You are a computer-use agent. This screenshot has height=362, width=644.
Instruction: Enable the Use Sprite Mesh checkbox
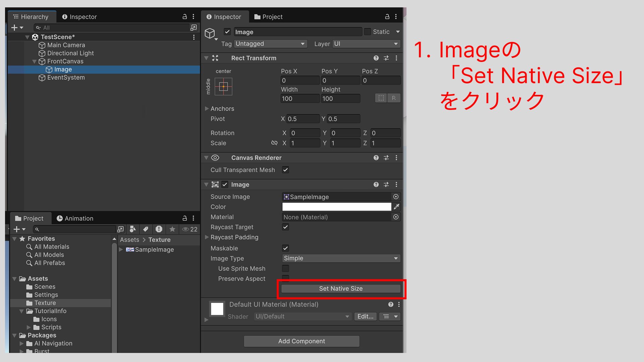[285, 268]
